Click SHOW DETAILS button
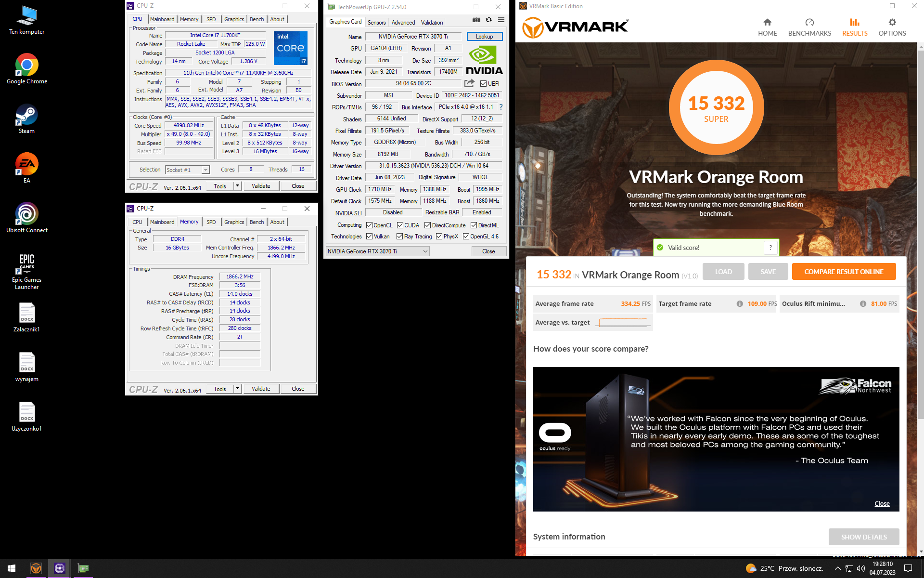The width and height of the screenshot is (924, 578). [864, 537]
